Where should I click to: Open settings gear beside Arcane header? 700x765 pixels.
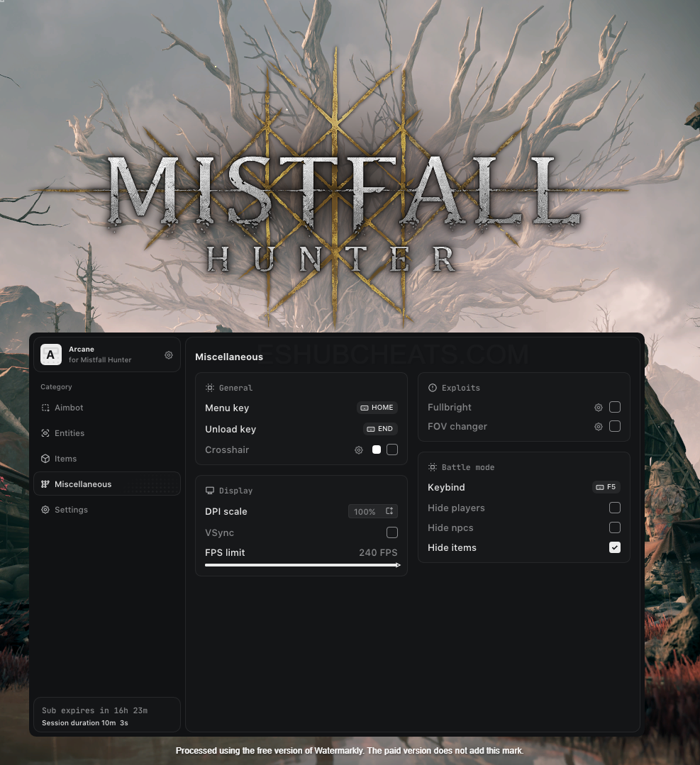pos(168,355)
